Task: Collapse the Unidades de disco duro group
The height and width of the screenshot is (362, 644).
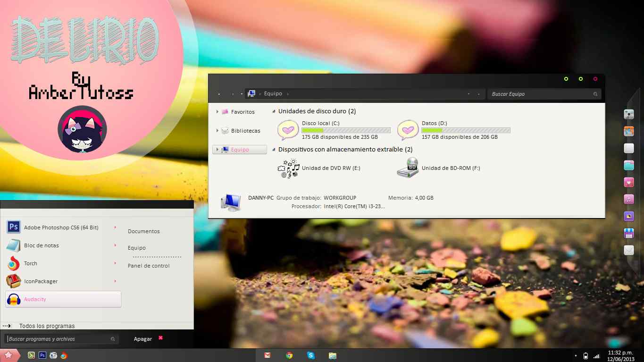Action: point(274,111)
